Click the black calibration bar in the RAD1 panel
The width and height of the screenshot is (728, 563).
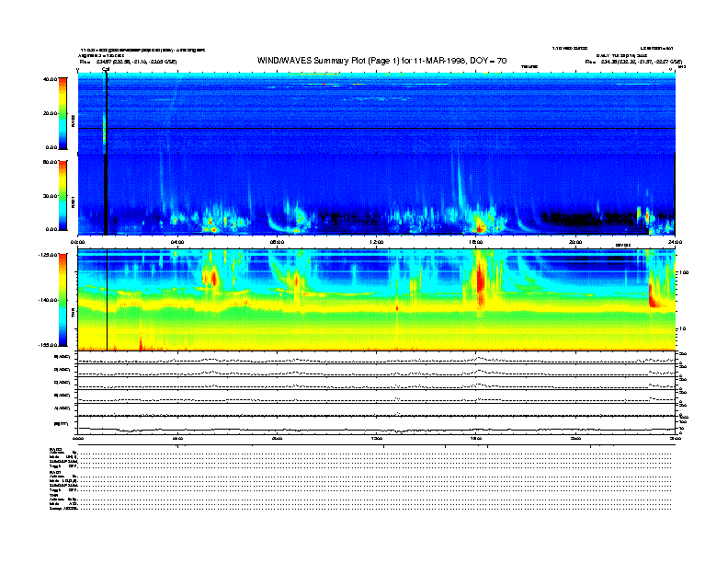(x=106, y=194)
